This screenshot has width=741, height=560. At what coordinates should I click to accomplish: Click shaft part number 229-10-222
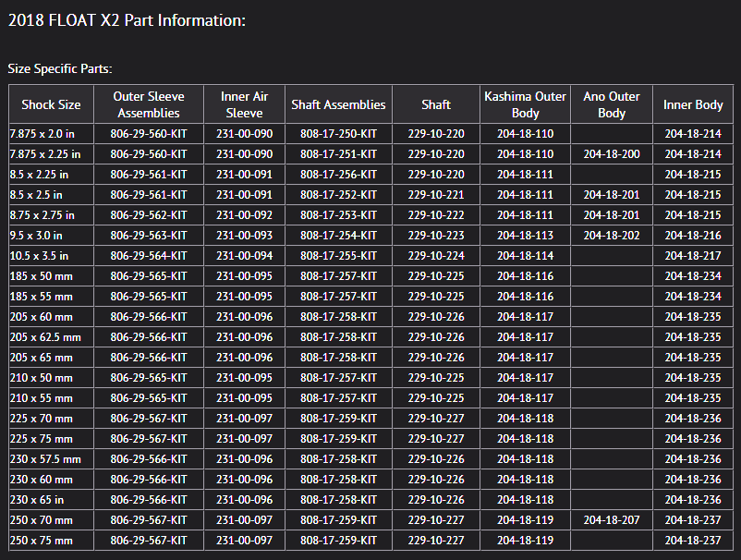coord(436,215)
